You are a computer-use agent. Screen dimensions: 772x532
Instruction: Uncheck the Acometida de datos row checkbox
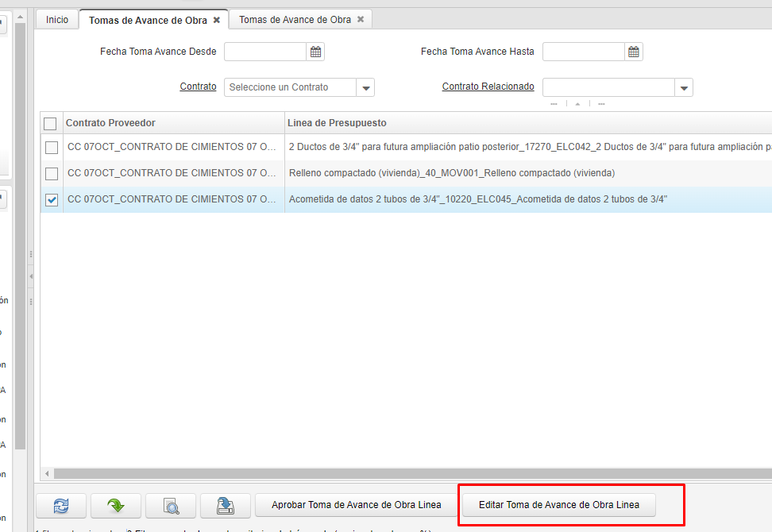point(52,199)
